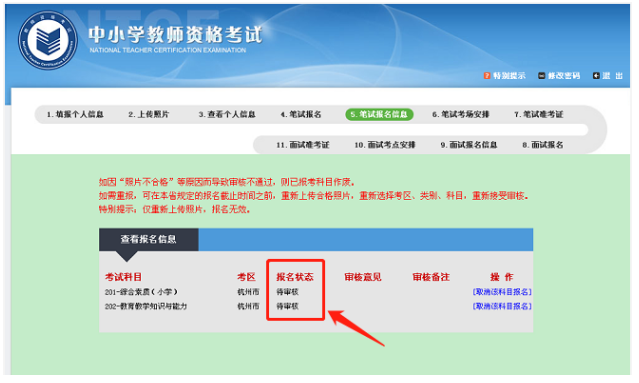Click the orange 特别提示 question icon
The height and width of the screenshot is (383, 639).
point(487,76)
